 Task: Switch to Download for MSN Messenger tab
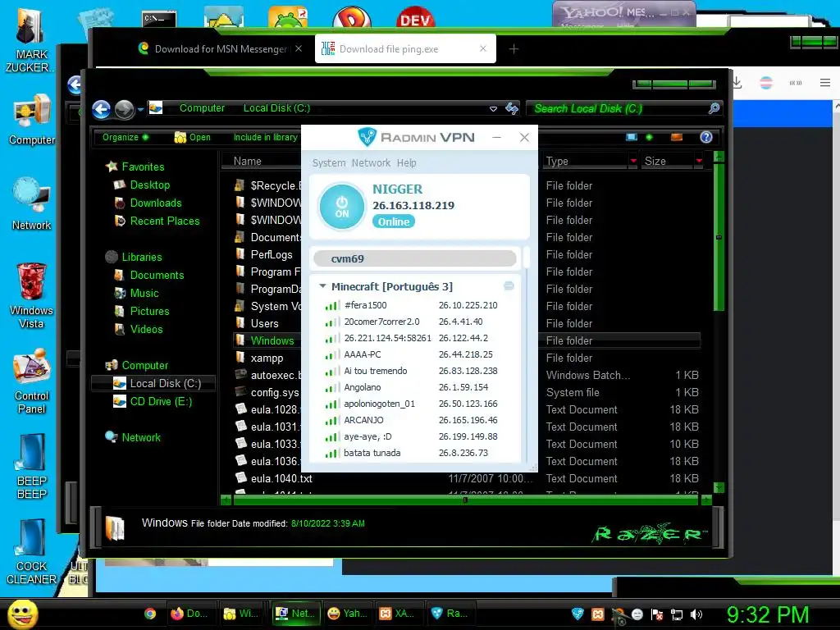coord(220,49)
